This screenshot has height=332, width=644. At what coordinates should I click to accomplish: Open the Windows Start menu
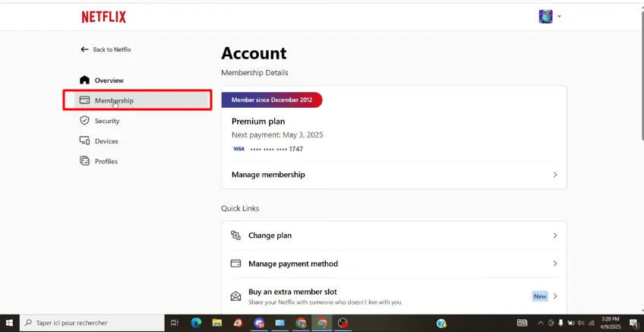click(x=9, y=323)
